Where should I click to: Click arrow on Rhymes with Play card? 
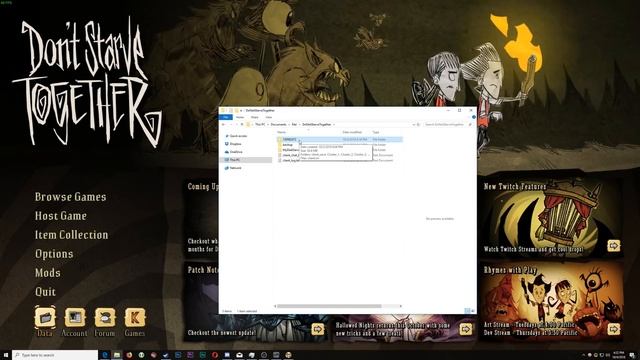point(613,329)
